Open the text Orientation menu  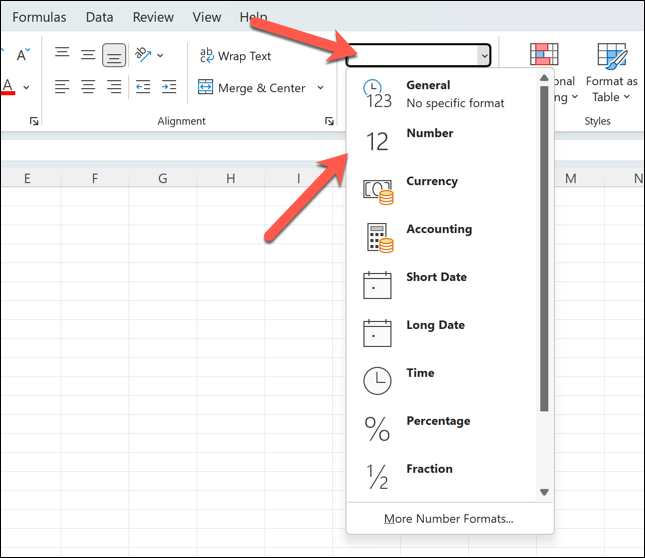(149, 55)
